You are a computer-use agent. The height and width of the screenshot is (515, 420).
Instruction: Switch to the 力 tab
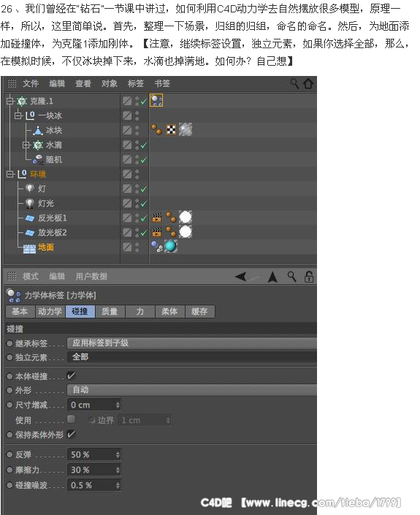click(x=140, y=311)
